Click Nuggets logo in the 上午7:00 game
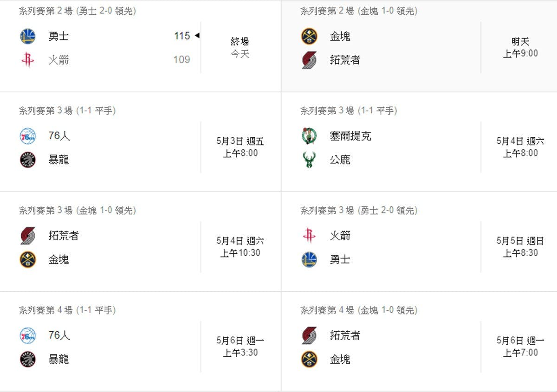 tap(309, 359)
